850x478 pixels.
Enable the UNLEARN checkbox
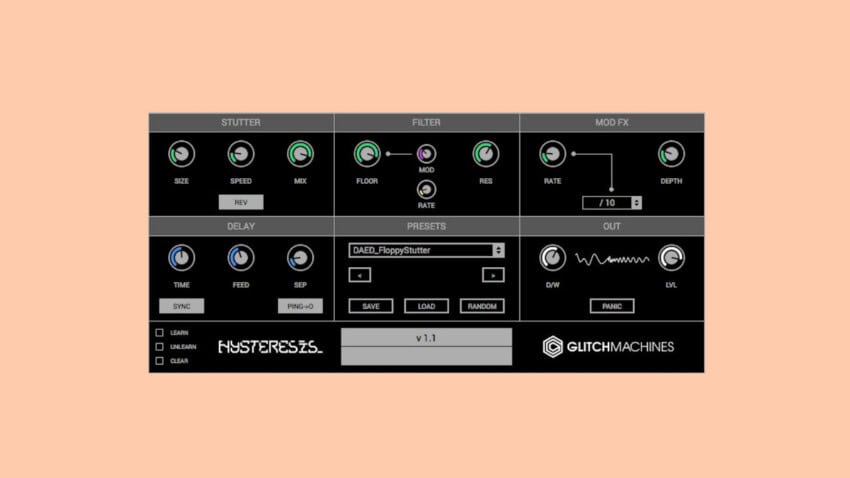159,347
